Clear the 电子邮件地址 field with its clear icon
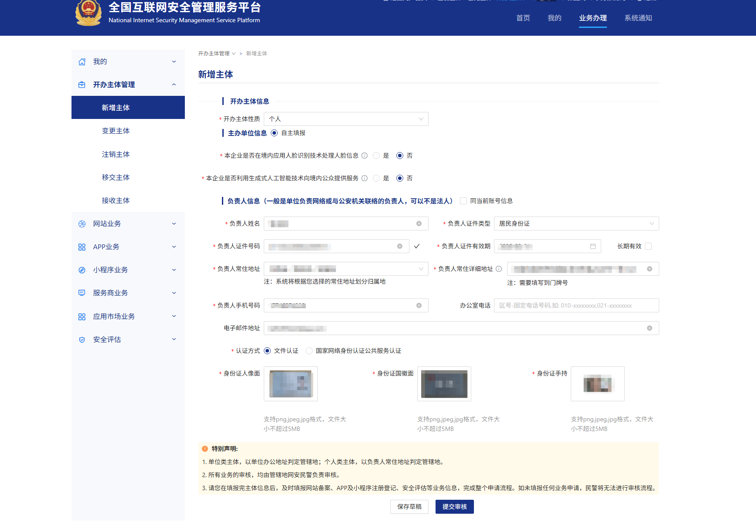756x532 pixels. tap(649, 328)
